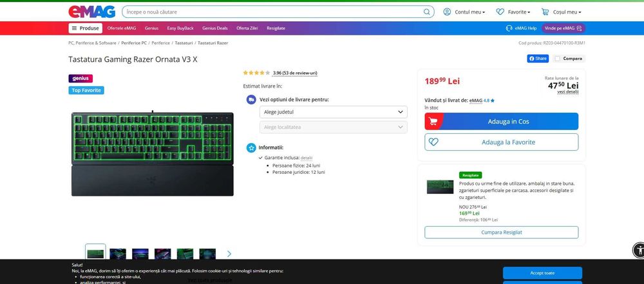Viewport: 644px width, 284px height.
Task: Click the Facebook Share button
Action: coord(538,59)
